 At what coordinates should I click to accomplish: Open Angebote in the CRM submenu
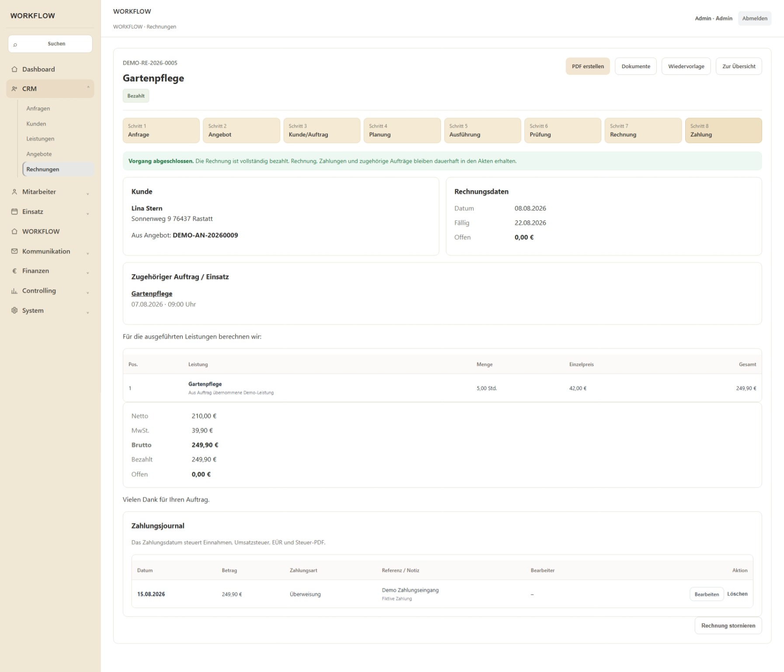tap(58, 154)
